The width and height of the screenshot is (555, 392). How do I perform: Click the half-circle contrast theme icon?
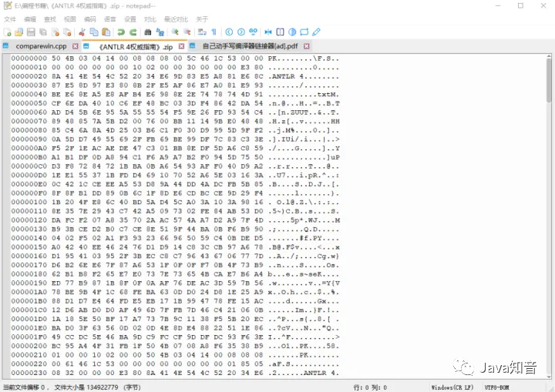292,32
